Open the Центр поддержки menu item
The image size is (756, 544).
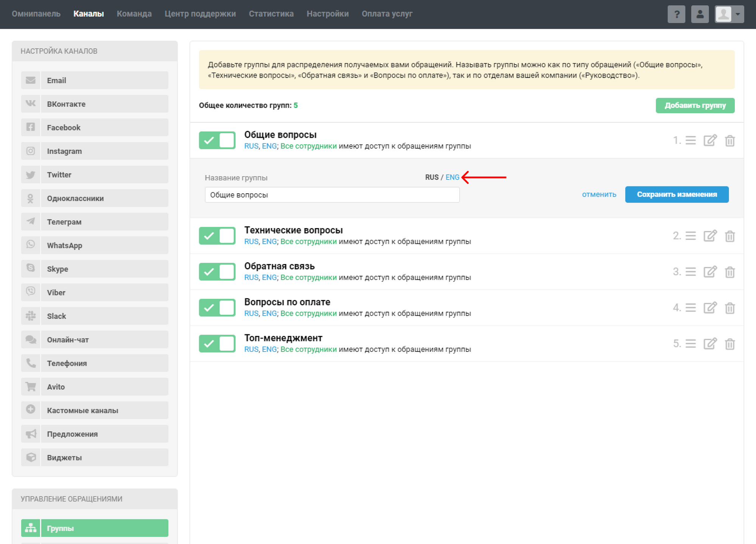tap(200, 14)
